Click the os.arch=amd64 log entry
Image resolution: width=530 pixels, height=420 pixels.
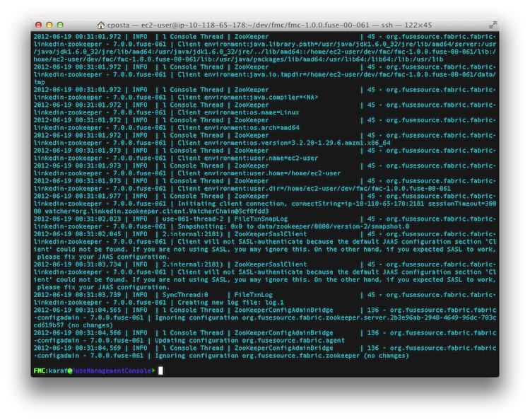click(x=238, y=127)
